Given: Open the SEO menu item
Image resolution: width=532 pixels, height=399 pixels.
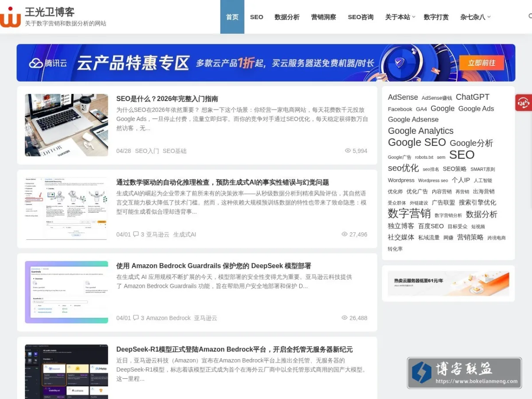Looking at the screenshot, I should click(x=257, y=17).
